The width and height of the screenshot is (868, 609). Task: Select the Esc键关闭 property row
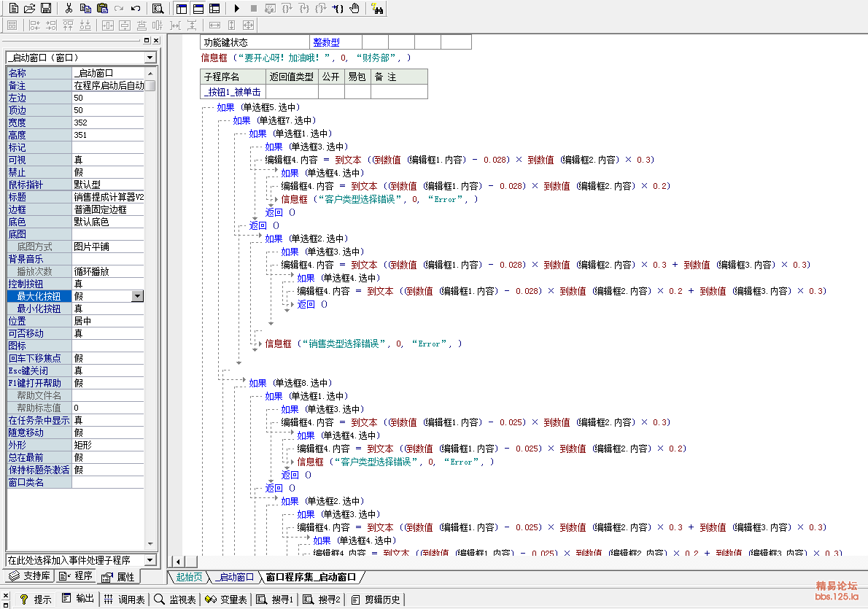(x=75, y=371)
